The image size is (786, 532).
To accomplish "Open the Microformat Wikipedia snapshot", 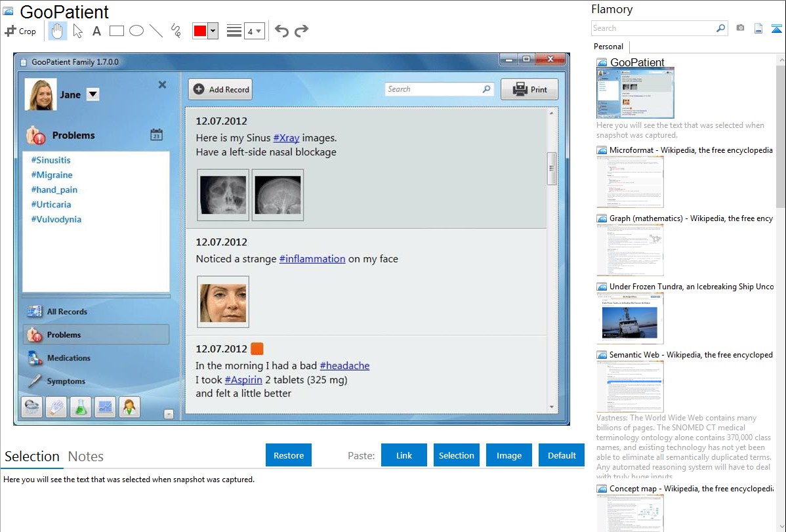I will 630,182.
